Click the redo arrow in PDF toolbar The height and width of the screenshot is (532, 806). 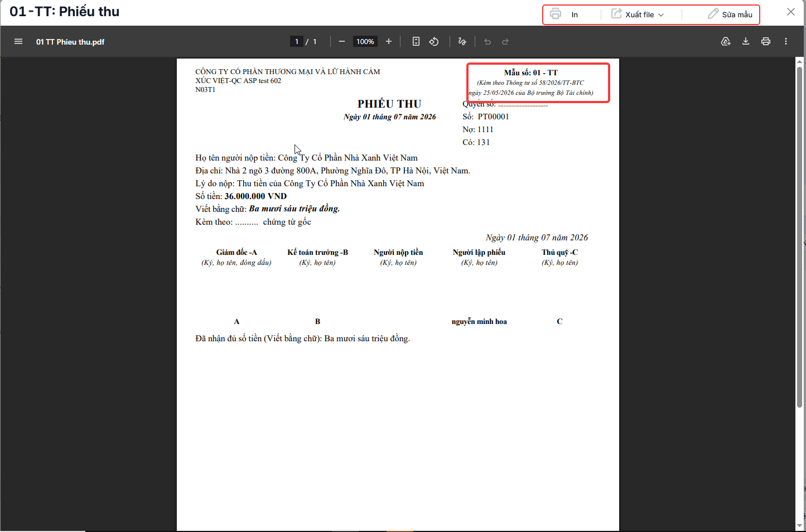(x=505, y=41)
